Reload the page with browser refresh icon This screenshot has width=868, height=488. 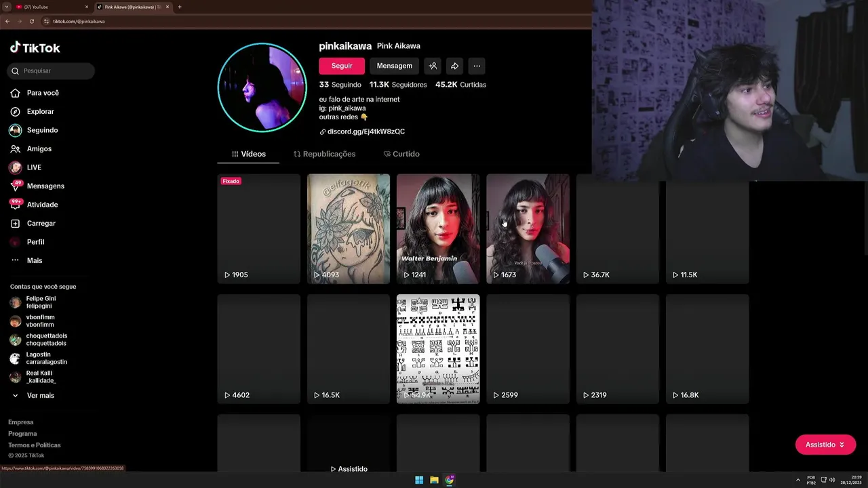tap(31, 21)
